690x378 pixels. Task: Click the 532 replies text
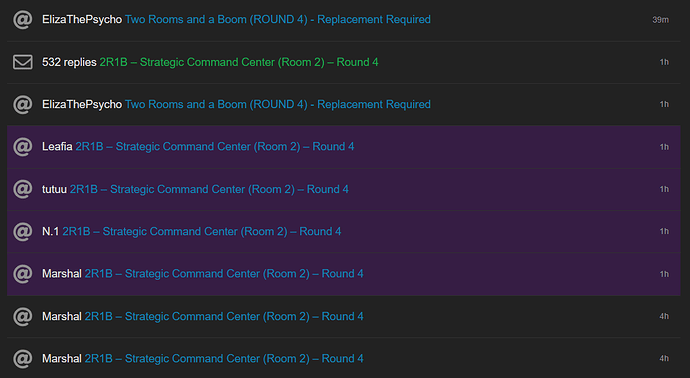click(x=69, y=62)
